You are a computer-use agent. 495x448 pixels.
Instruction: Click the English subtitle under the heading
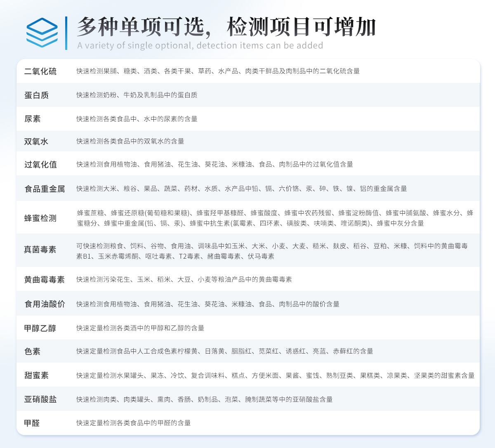200,45
